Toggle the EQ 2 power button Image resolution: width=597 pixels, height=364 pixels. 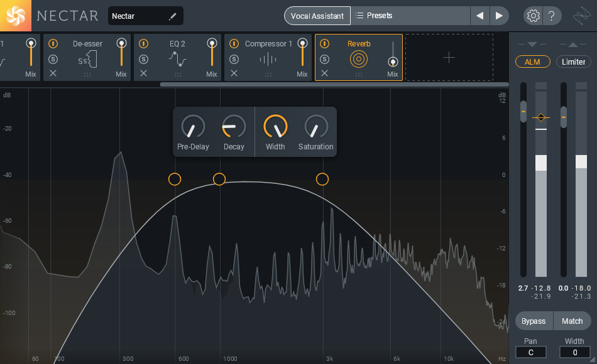(143, 44)
